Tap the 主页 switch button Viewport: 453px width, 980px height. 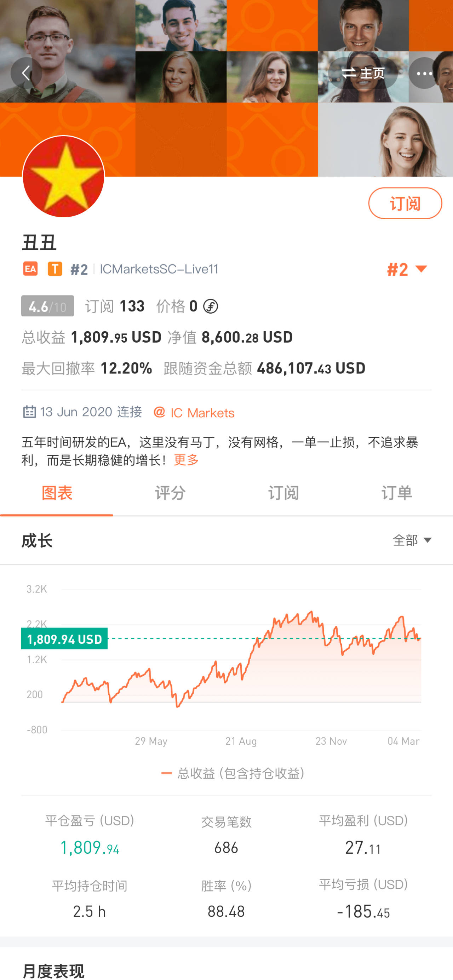pyautogui.click(x=363, y=73)
